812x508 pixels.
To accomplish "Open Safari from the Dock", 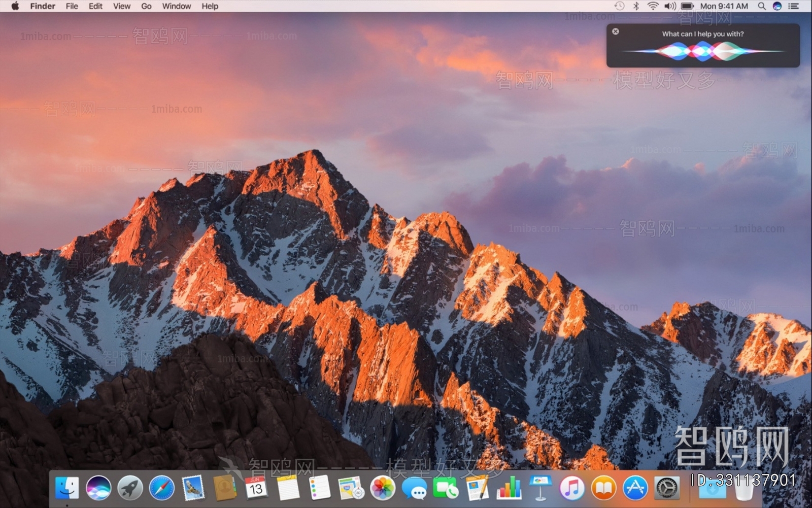I will click(161, 488).
